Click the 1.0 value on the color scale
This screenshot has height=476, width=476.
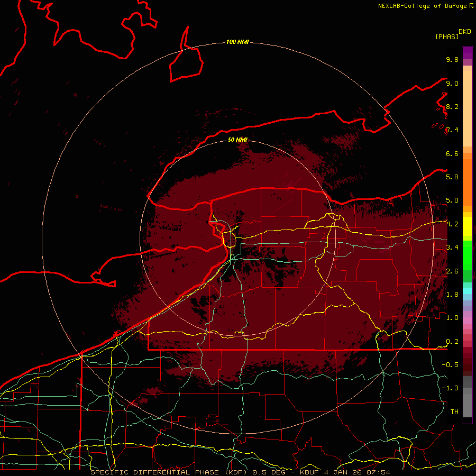452,317
